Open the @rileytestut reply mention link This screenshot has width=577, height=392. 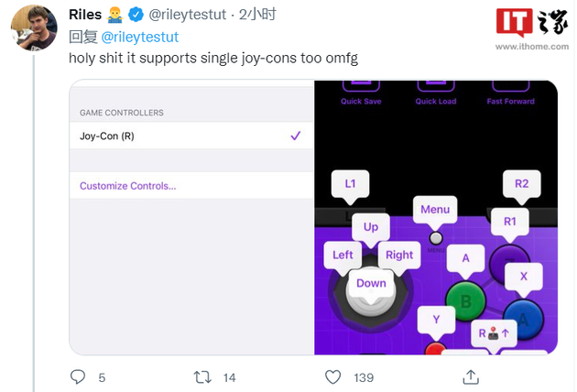139,37
